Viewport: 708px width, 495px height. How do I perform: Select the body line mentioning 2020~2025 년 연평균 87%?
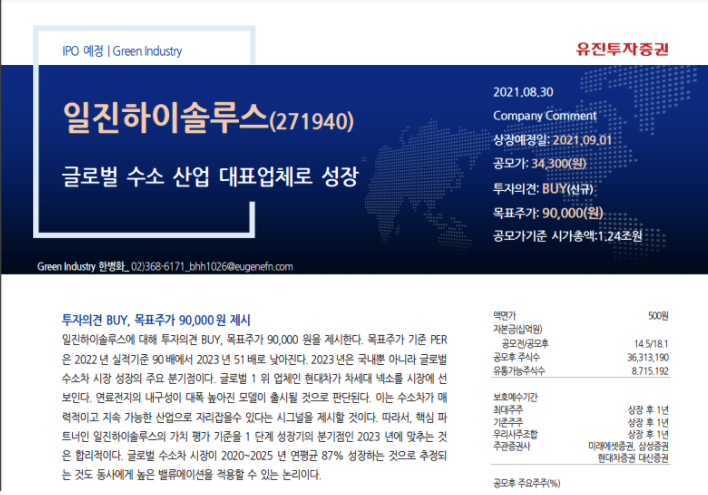pos(255,456)
